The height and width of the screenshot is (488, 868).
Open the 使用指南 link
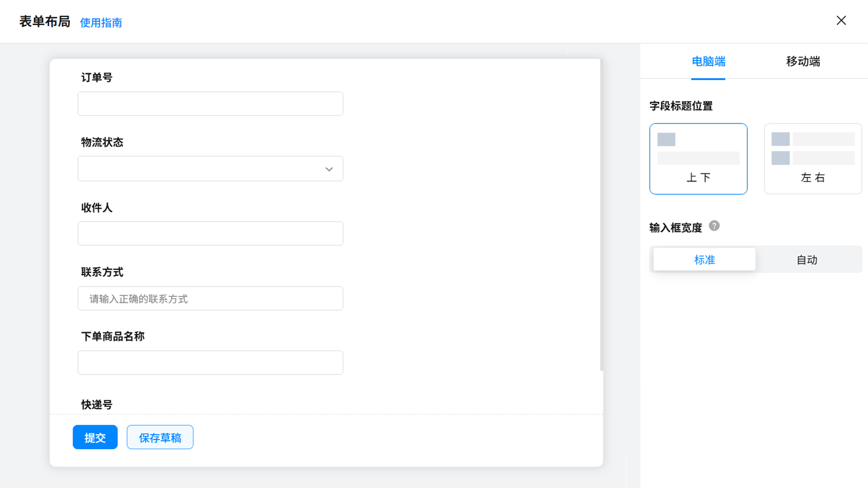[101, 23]
